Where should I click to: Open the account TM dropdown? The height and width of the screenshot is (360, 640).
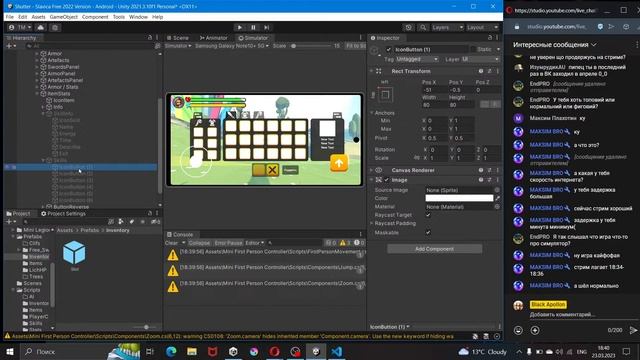point(20,27)
